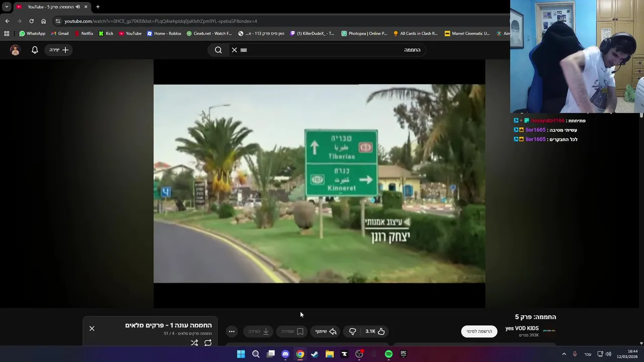Open the YouTube bookmark
The width and height of the screenshot is (644, 362).
coord(130,34)
